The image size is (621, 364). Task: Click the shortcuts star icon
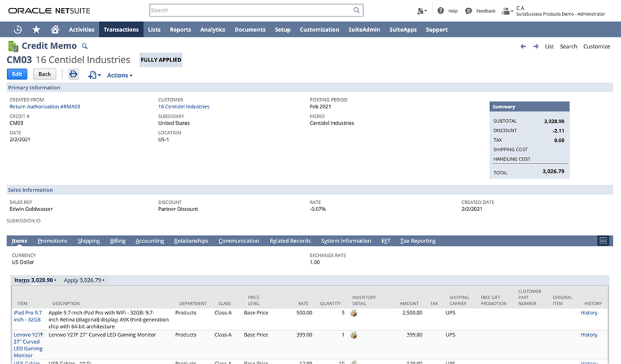click(36, 29)
